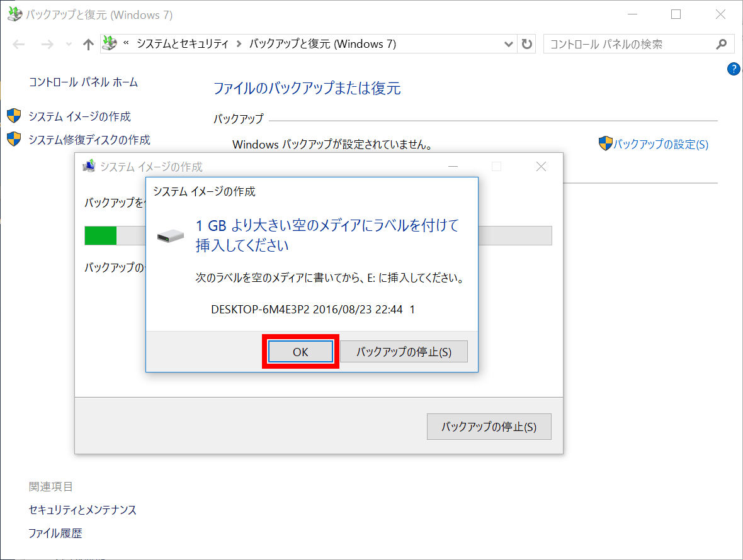Click the システム イメージの作成 window title icon

89,166
